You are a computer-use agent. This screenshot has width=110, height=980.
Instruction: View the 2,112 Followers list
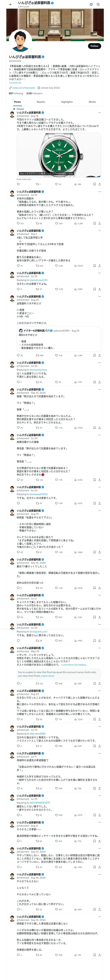coord(34,93)
